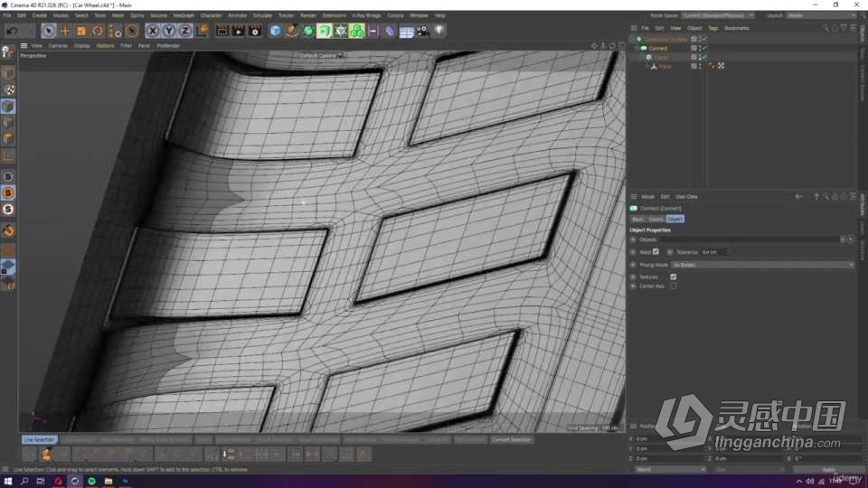Select the Live Selection arrow tool icon
This screenshot has width=868, height=488.
pyautogui.click(x=48, y=31)
